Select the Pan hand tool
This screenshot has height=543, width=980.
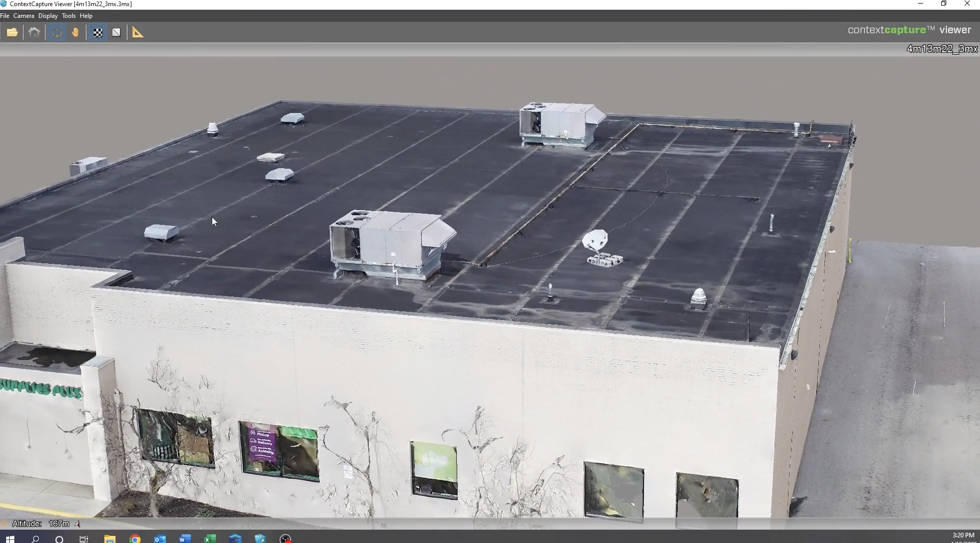tap(76, 33)
